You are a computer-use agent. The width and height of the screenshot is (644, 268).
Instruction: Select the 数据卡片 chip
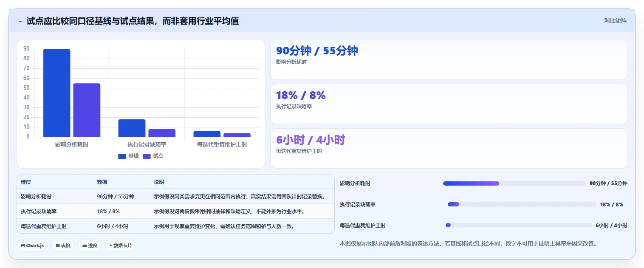pos(121,245)
